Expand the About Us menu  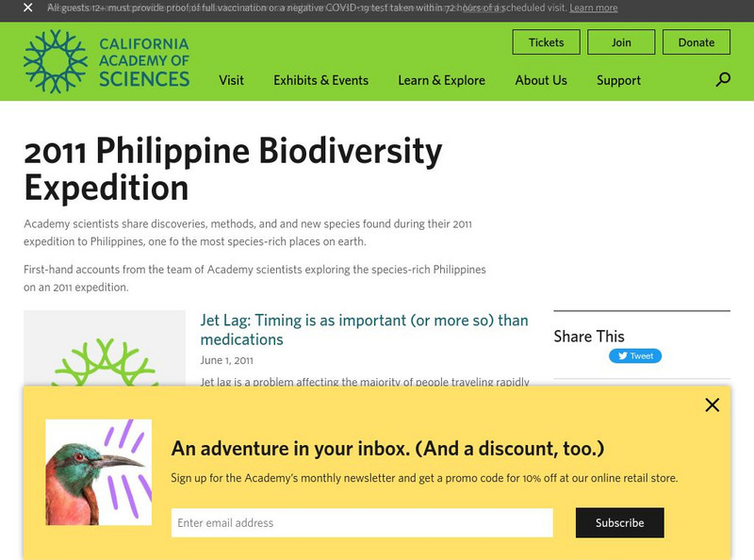(541, 80)
